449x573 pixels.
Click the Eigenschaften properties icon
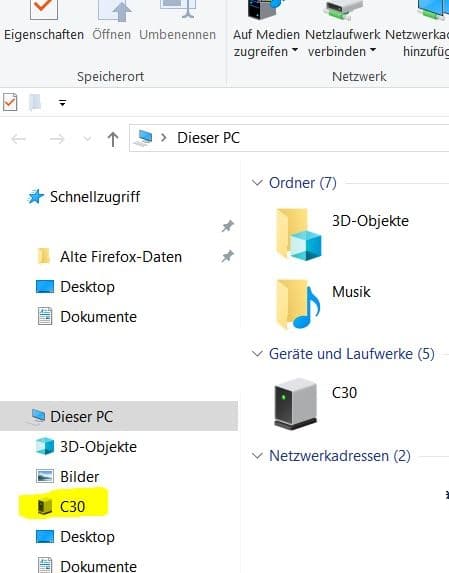click(44, 9)
